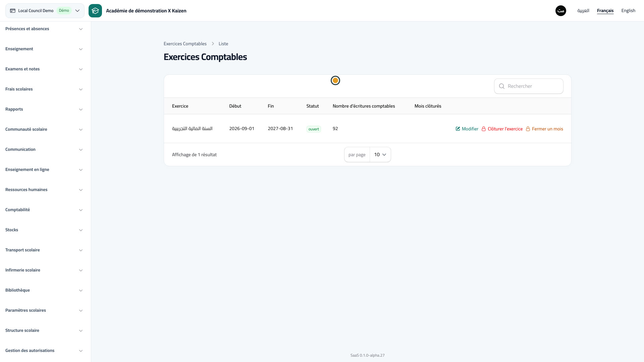Click the ouvert status badge
Viewport: 644px width, 362px height.
click(x=314, y=129)
